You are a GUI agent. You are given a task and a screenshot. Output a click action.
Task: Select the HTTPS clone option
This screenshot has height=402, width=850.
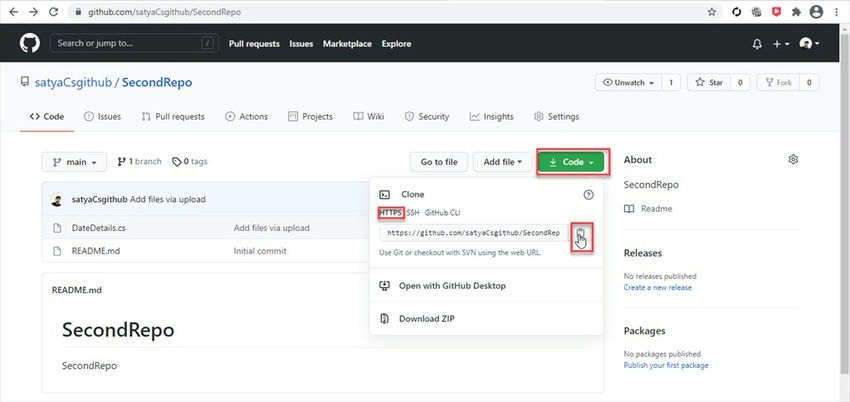(390, 213)
